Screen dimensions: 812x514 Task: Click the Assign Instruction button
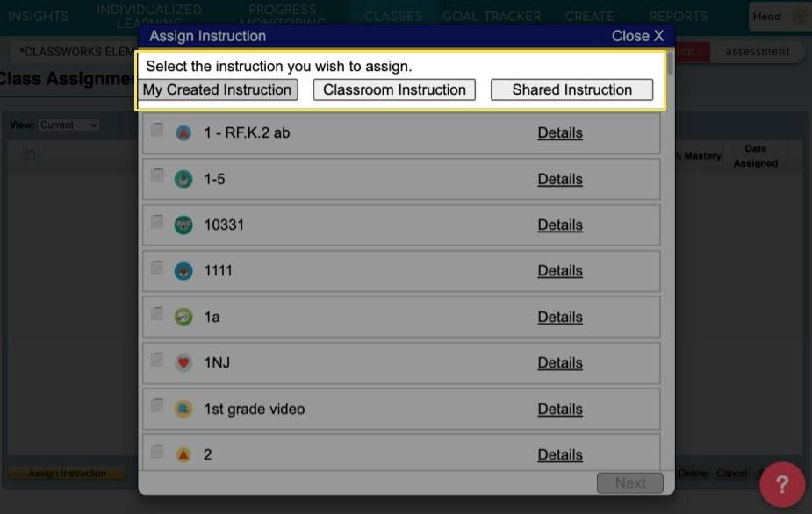pyautogui.click(x=68, y=473)
